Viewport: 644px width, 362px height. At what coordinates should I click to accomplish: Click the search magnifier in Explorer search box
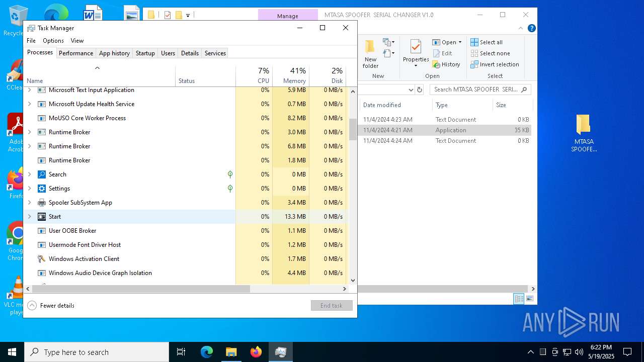[524, 89]
